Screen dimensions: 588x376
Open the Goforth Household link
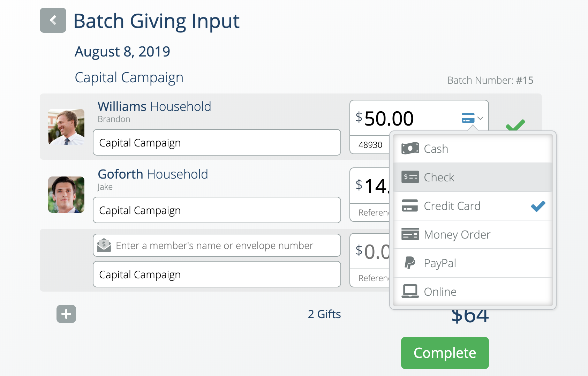pos(153,174)
